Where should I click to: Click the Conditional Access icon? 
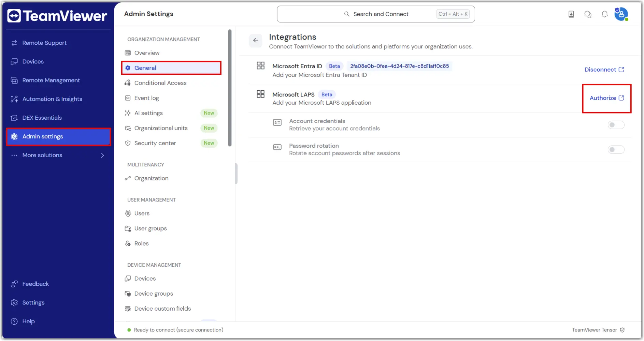[x=128, y=83]
